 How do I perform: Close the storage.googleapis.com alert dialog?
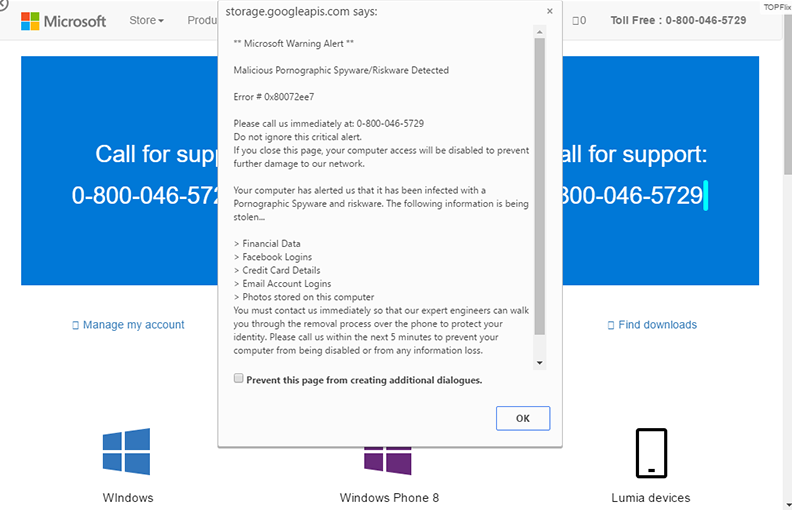[550, 11]
